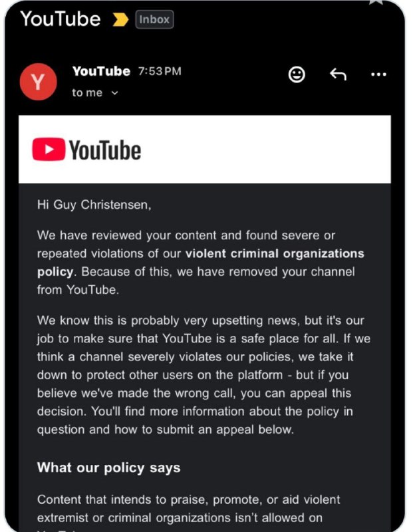Open the violent criminal organizations policy text

pos(274,254)
